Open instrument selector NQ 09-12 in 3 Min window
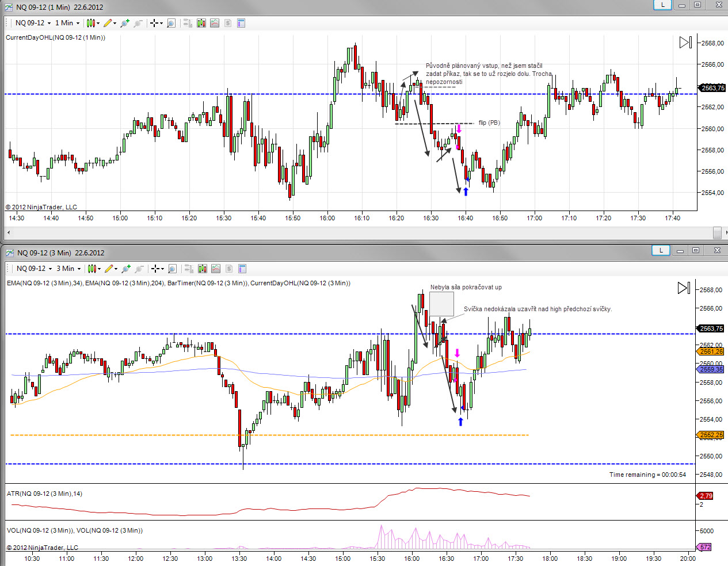Viewport: 728px width, 566px height. pos(34,269)
